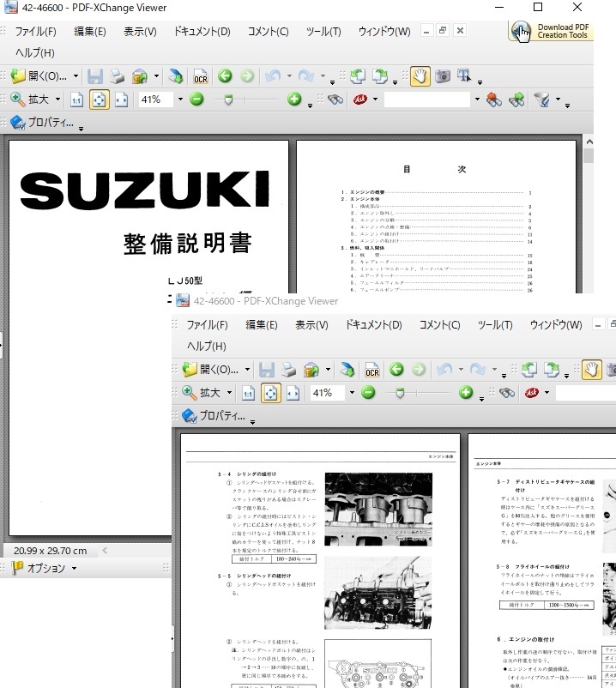This screenshot has height=688, width=616.
Task: Click Undo arrow in back window toolbar
Action: click(x=273, y=76)
